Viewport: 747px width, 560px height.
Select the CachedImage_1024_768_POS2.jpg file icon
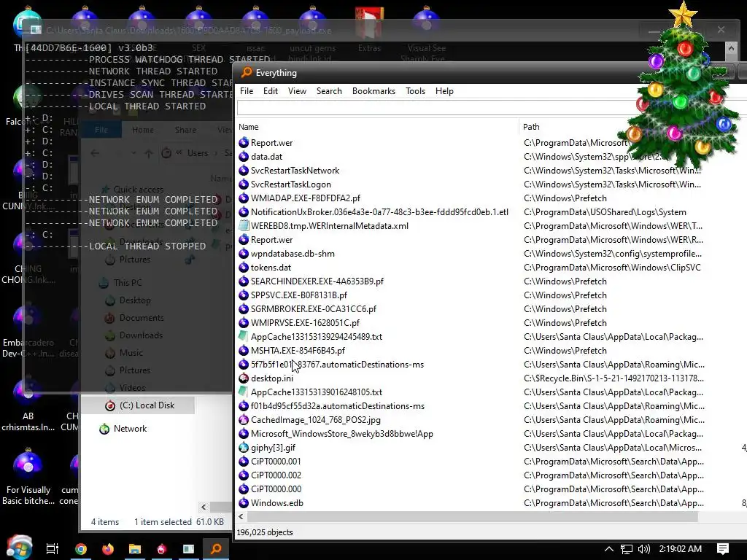244,420
